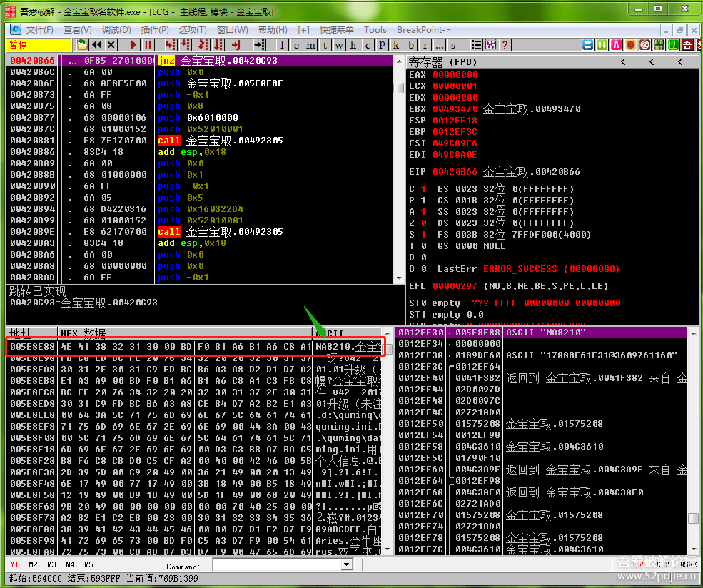Toggle the Z zero flag value
The image size is (703, 588).
423,223
